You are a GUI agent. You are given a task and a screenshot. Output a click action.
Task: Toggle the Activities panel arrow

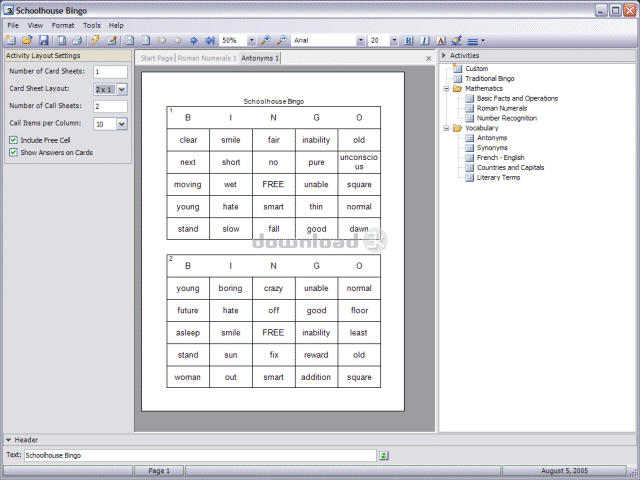click(444, 55)
